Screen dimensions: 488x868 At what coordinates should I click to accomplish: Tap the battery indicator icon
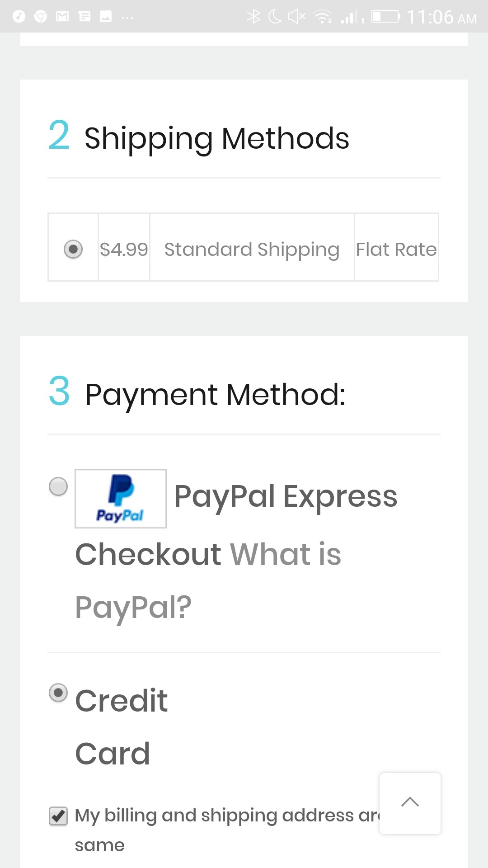click(x=385, y=17)
